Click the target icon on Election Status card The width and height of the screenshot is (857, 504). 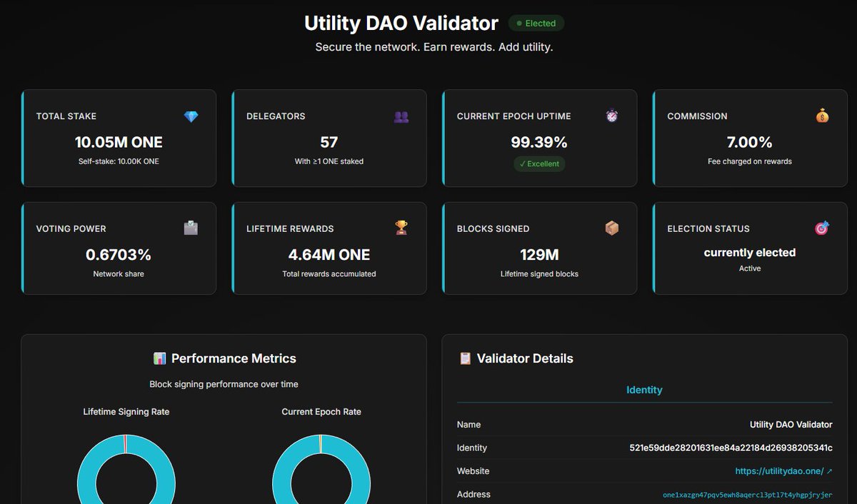[x=822, y=228]
